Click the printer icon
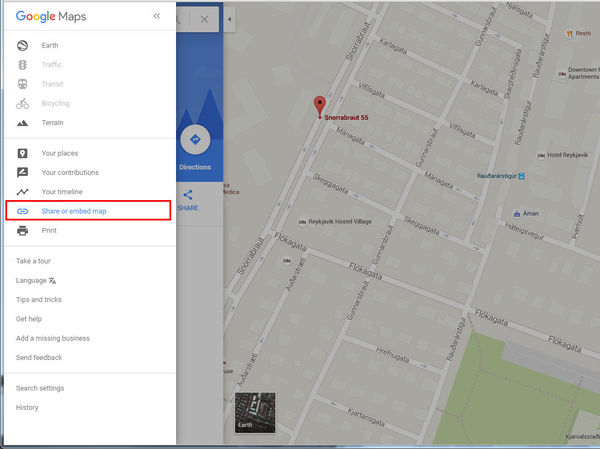The width and height of the screenshot is (600, 449). [x=23, y=230]
